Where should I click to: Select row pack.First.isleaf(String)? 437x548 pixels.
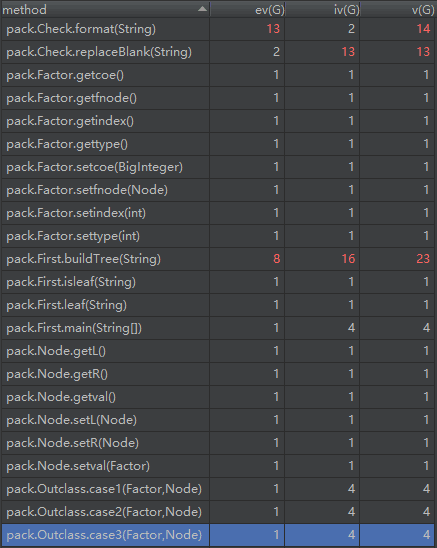click(x=218, y=282)
